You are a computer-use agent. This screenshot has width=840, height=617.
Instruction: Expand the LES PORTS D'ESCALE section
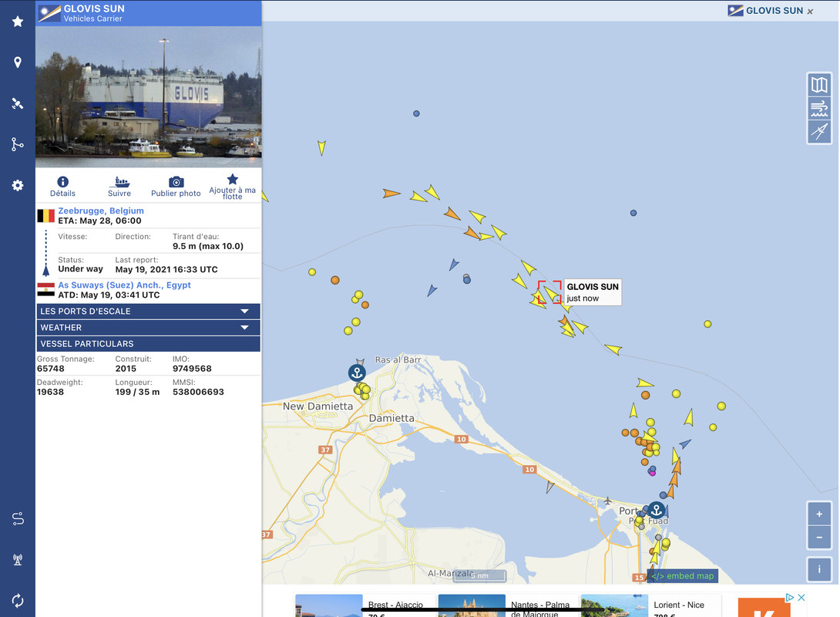(x=149, y=311)
